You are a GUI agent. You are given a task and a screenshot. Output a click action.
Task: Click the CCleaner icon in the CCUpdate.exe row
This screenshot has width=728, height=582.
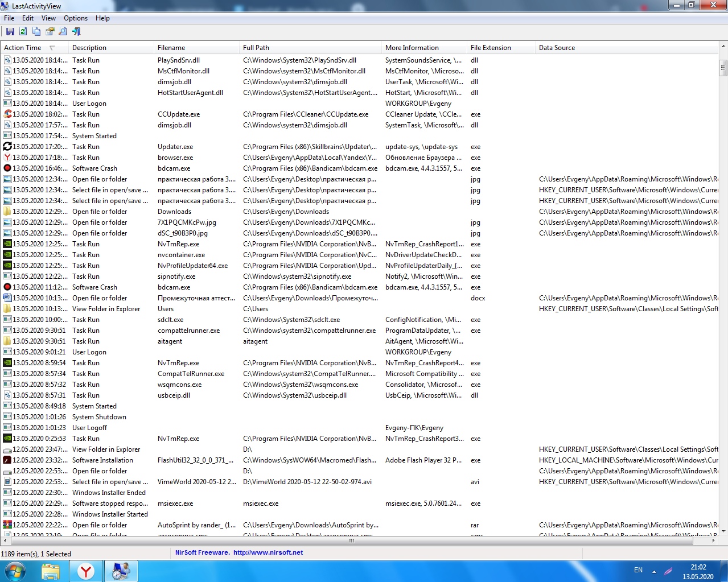[7, 114]
